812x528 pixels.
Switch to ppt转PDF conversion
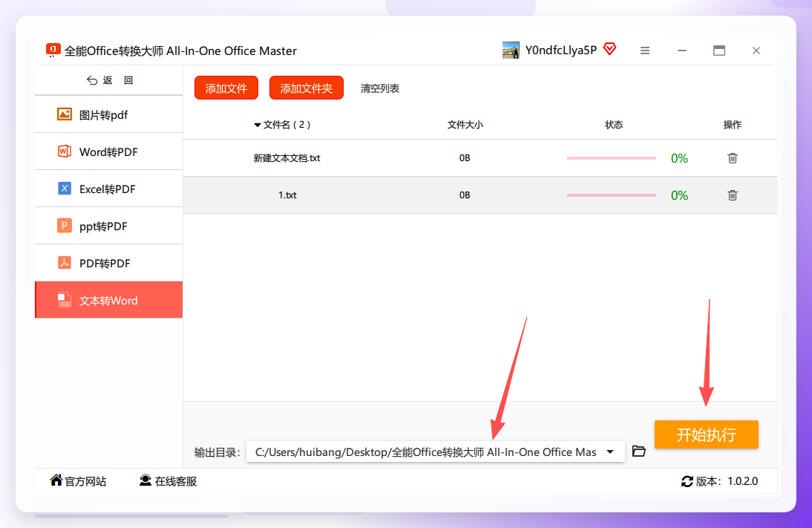pyautogui.click(x=109, y=226)
